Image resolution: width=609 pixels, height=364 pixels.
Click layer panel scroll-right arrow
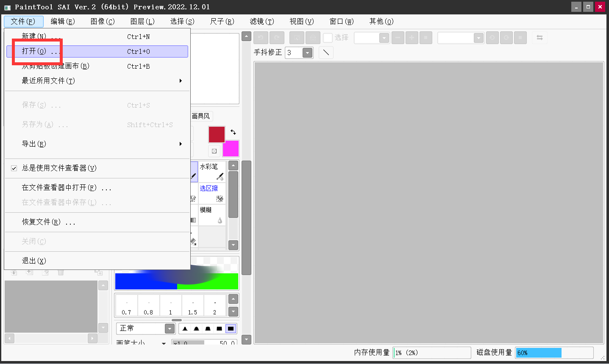[93, 338]
